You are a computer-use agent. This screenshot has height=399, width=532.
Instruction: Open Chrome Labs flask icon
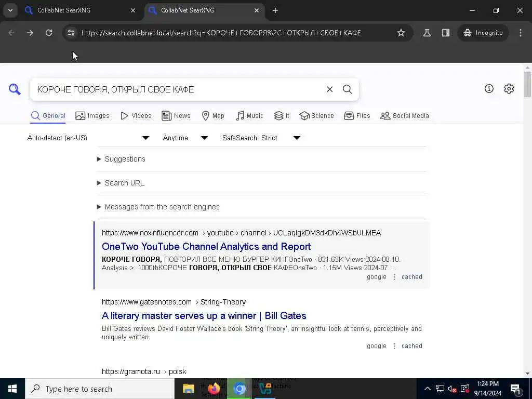pyautogui.click(x=427, y=33)
